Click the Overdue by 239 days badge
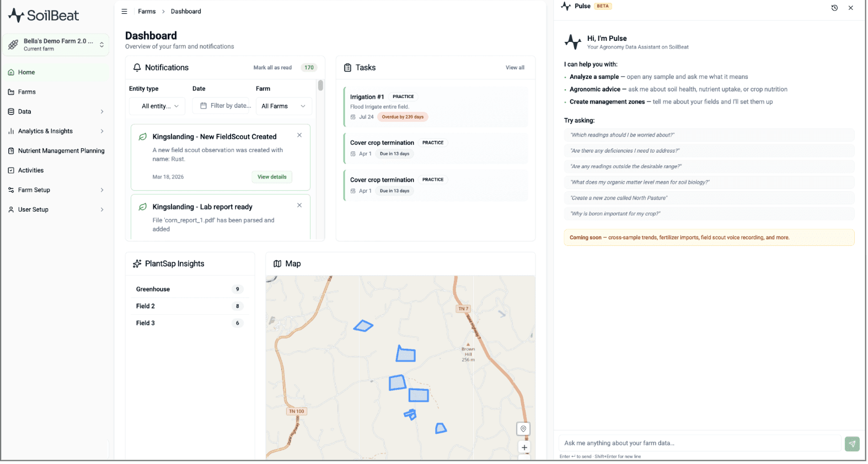868x464 pixels. click(403, 117)
